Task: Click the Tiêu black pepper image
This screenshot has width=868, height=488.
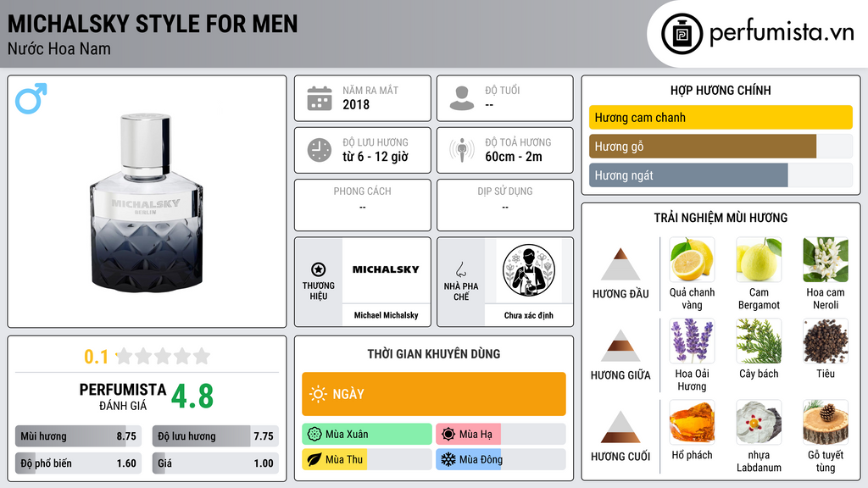Action: 826,341
